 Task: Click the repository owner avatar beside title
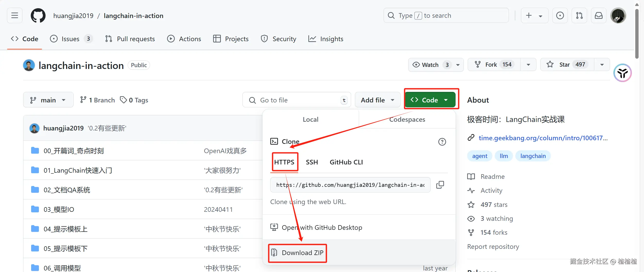pyautogui.click(x=29, y=65)
